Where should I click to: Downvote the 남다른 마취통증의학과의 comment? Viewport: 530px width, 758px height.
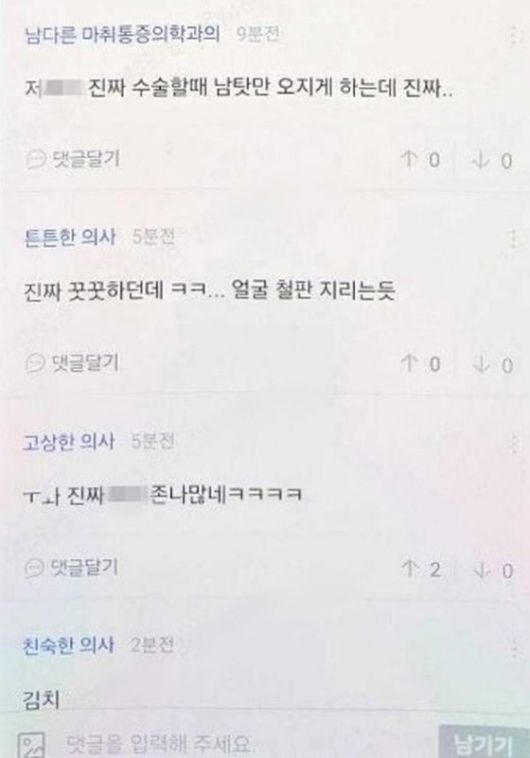492,160
